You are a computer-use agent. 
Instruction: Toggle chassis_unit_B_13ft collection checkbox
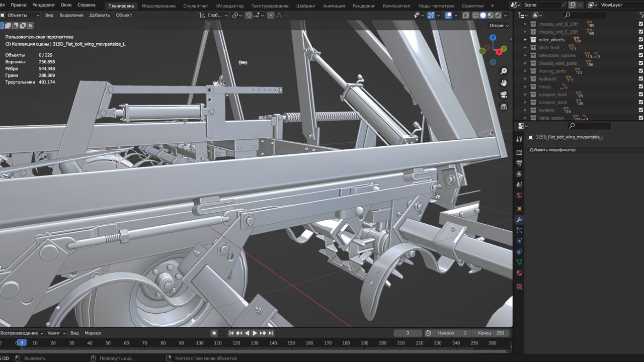coord(641,24)
